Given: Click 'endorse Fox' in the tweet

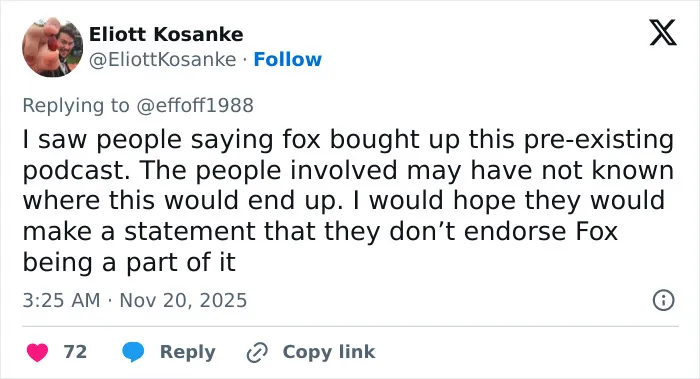Looking at the screenshot, I should pos(541,231).
